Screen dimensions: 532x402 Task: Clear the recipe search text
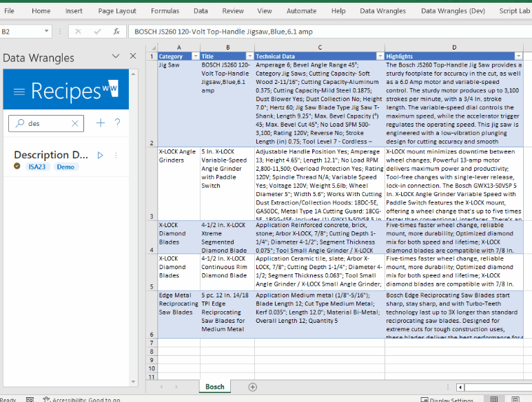point(75,123)
